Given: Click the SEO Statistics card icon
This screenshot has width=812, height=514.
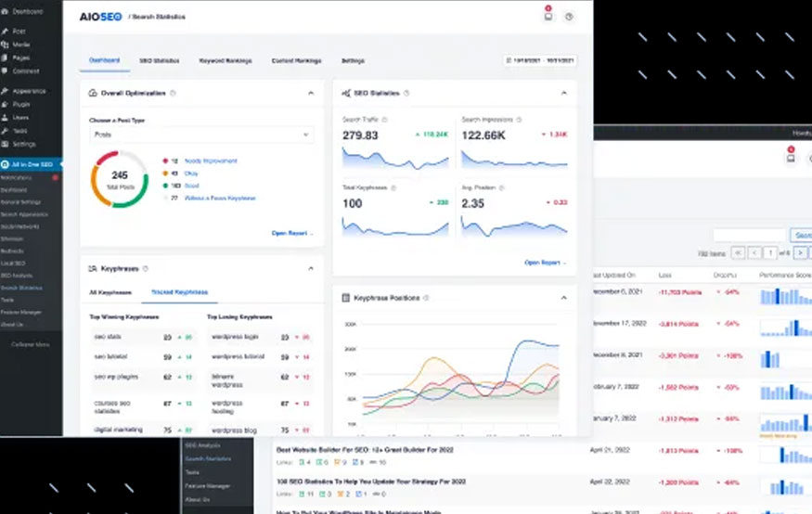Looking at the screenshot, I should coord(346,93).
